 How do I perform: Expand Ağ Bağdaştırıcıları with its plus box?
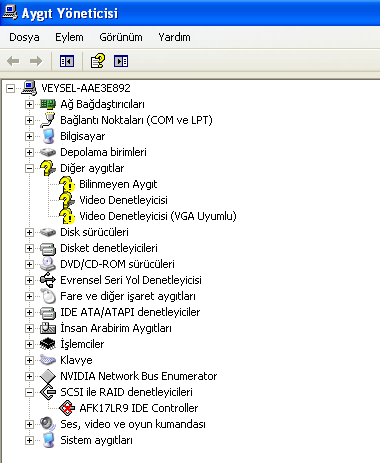29,104
